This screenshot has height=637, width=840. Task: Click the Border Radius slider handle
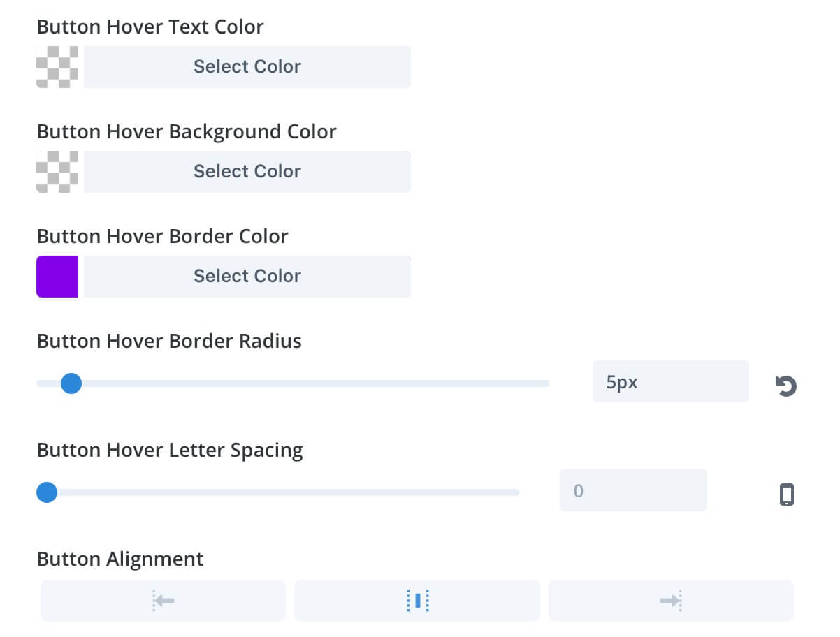point(71,383)
